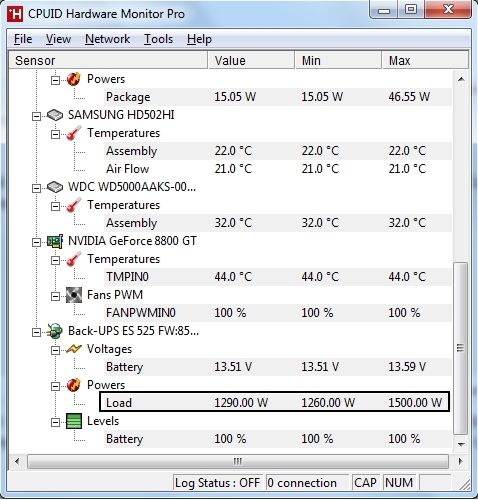
Task: Click the Value column header
Action: (x=251, y=61)
